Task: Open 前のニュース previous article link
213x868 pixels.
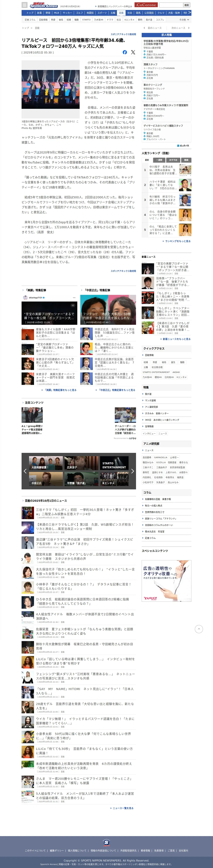Action: tap(152, 28)
